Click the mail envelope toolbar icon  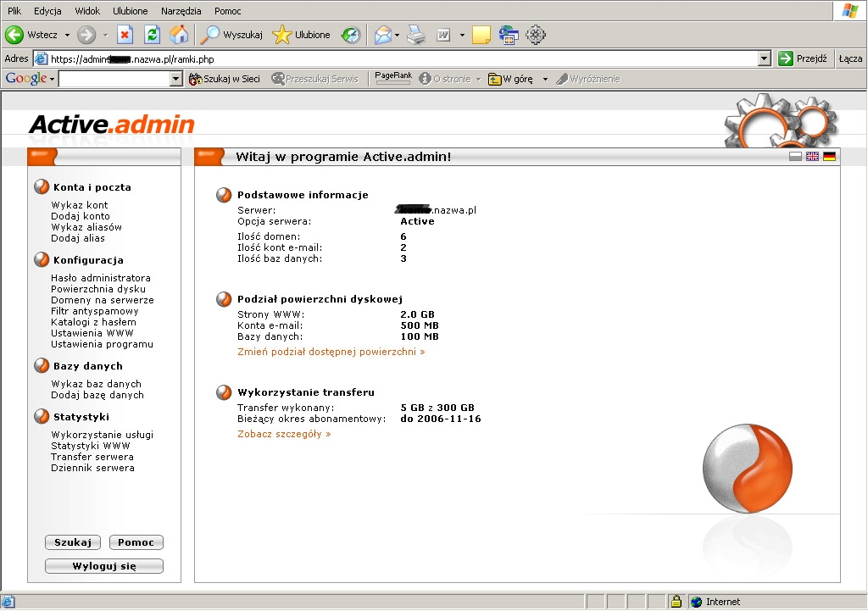coord(382,35)
